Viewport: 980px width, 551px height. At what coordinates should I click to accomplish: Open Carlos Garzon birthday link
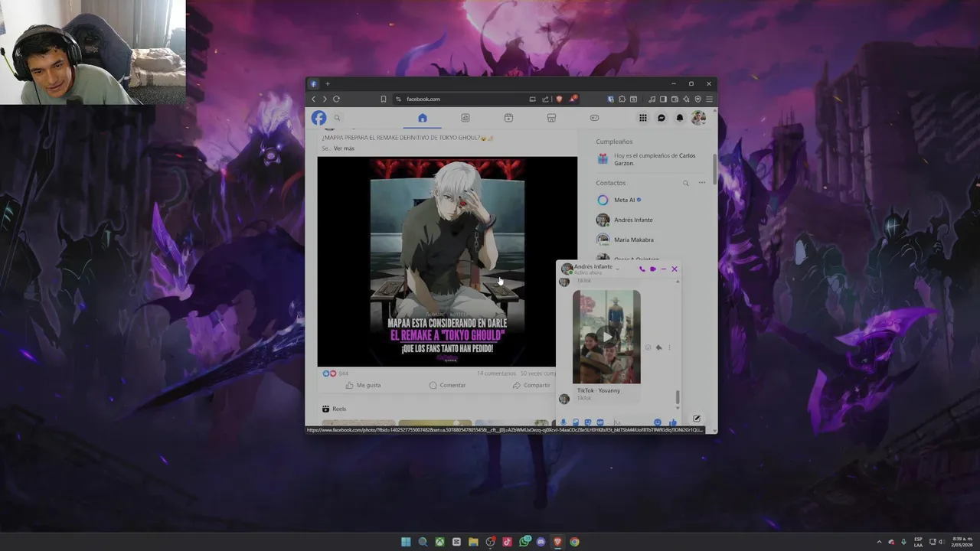[x=654, y=159]
